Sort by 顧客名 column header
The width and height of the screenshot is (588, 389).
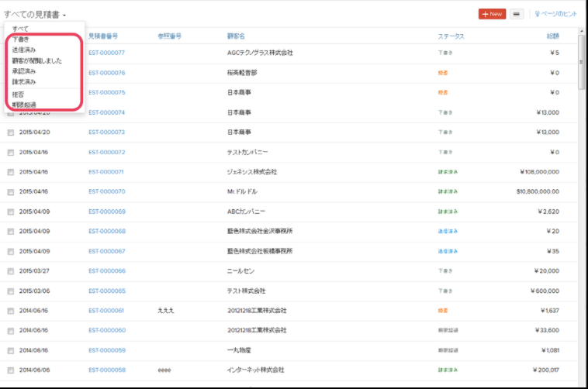(236, 36)
